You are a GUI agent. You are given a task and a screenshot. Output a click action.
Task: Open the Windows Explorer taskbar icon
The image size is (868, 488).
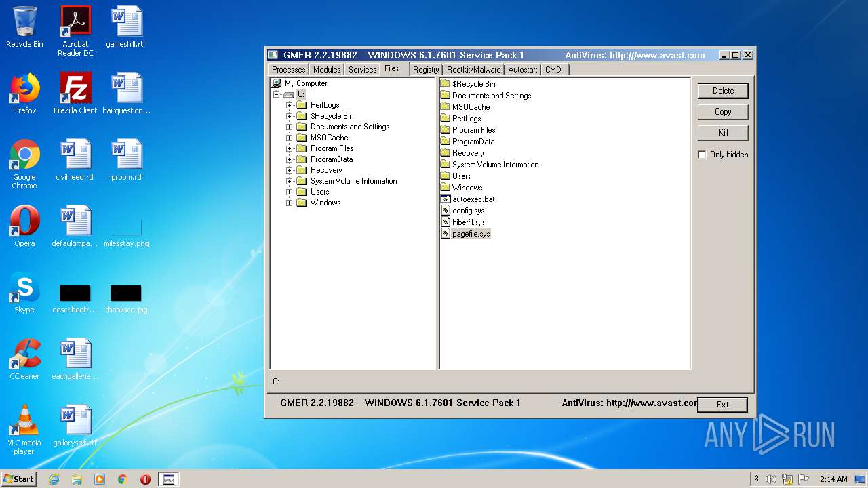pos(77,479)
